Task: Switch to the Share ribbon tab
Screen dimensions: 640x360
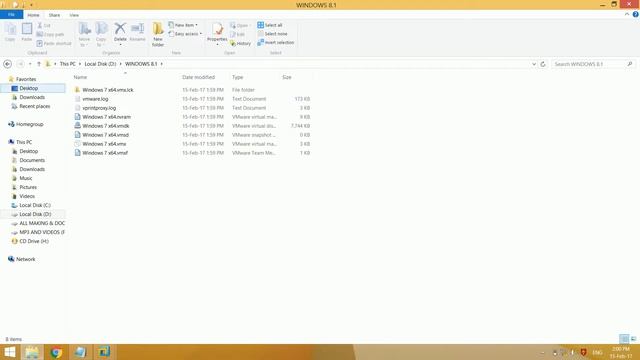Action: (x=54, y=15)
